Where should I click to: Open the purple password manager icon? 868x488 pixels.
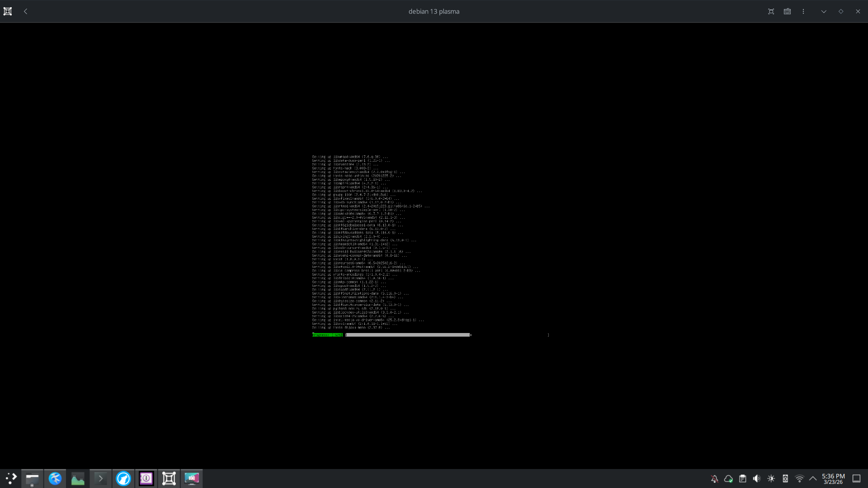point(146,478)
